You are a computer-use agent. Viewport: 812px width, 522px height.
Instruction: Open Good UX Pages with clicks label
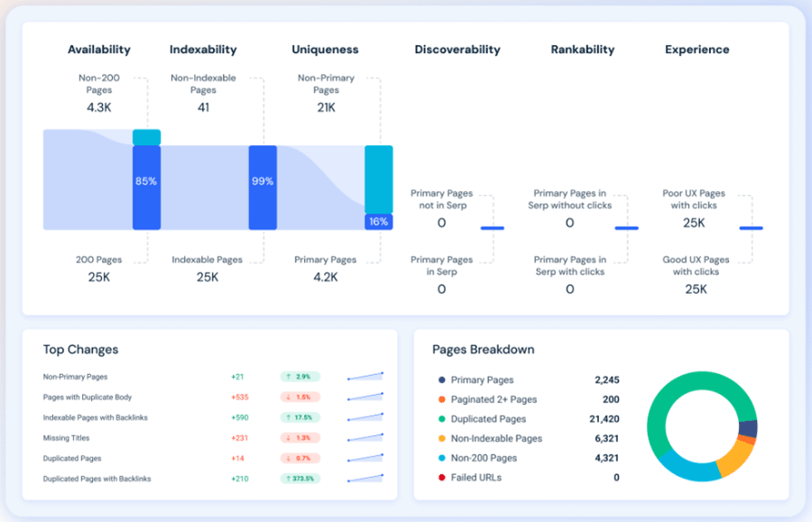(696, 265)
